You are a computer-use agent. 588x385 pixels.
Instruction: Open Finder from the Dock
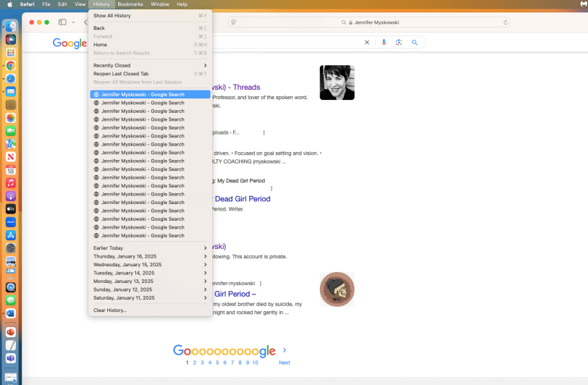pyautogui.click(x=10, y=26)
